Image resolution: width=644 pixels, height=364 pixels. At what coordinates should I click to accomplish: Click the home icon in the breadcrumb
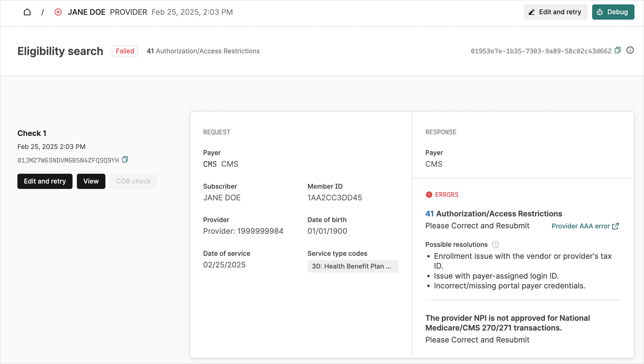pyautogui.click(x=27, y=12)
